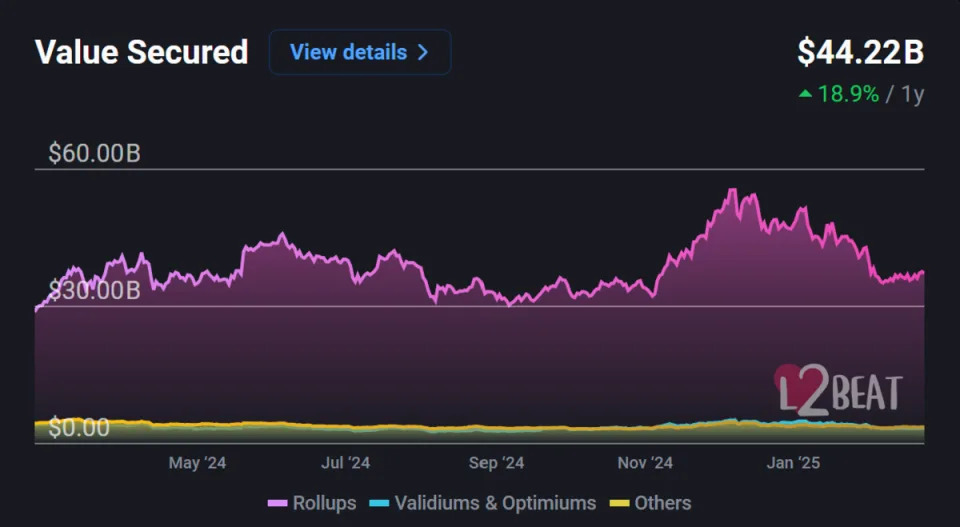Click the 1y period label

912,95
